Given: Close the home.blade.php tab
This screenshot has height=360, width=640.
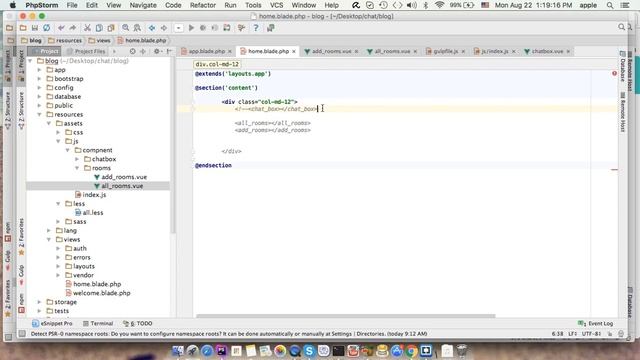Looking at the screenshot, I should click(293, 51).
